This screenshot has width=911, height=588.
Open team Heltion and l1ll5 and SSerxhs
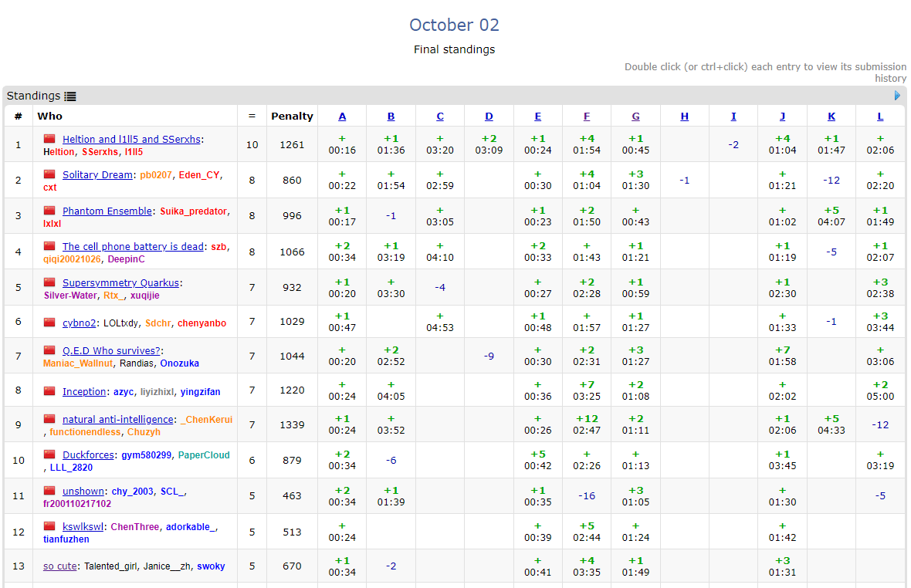click(131, 140)
